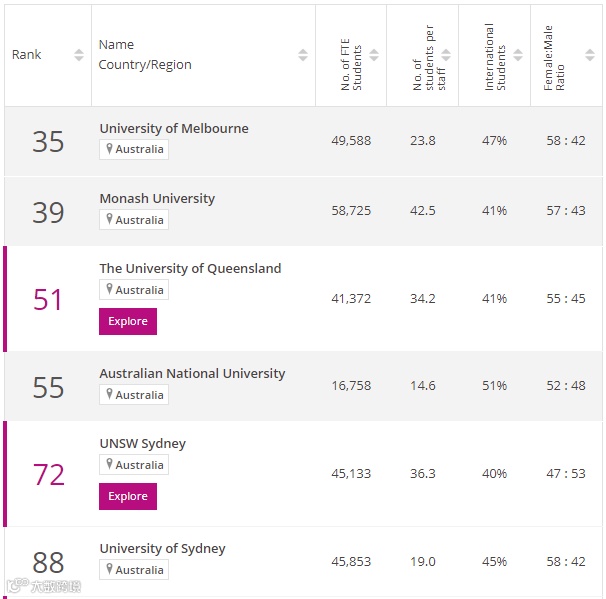606x599 pixels.
Task: Sort by Female:Male Ratio arrows
Action: tap(590, 55)
